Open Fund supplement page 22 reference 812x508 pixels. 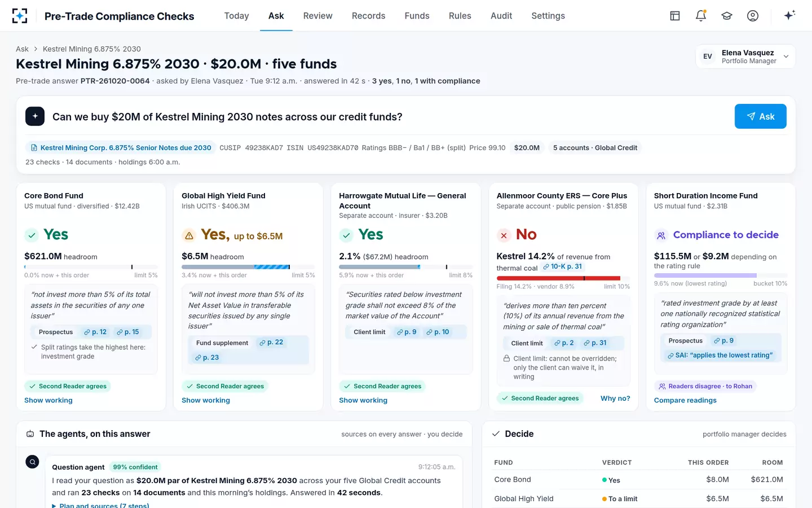271,343
